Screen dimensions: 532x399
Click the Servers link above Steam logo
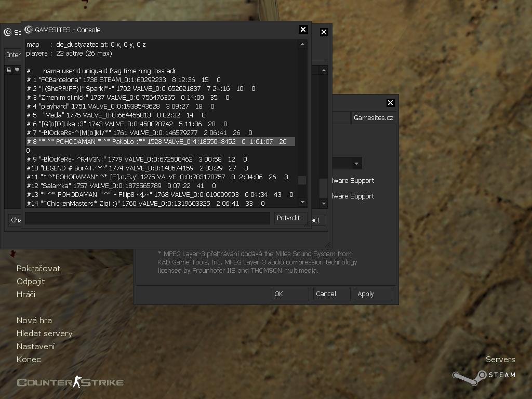(x=500, y=360)
